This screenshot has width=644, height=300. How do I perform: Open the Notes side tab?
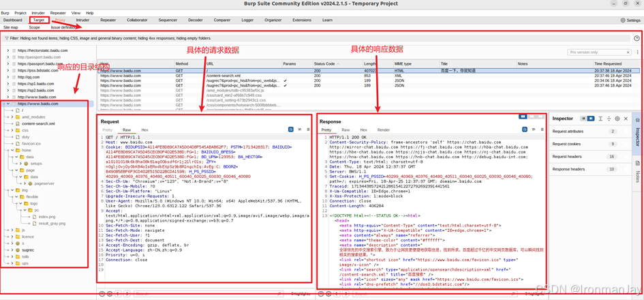pyautogui.click(x=637, y=172)
